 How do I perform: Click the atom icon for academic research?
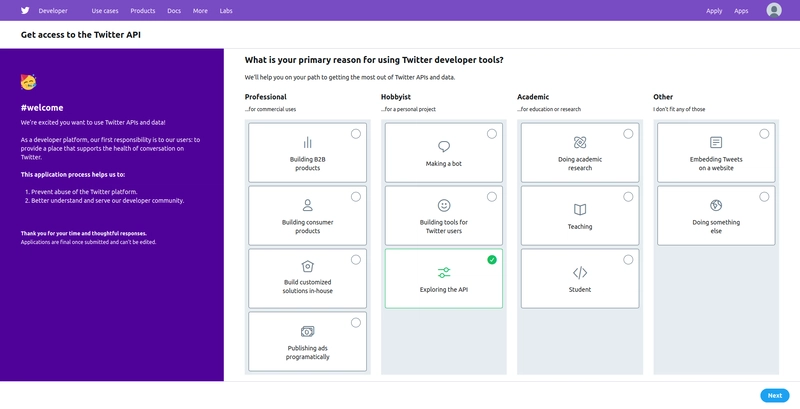pos(580,143)
